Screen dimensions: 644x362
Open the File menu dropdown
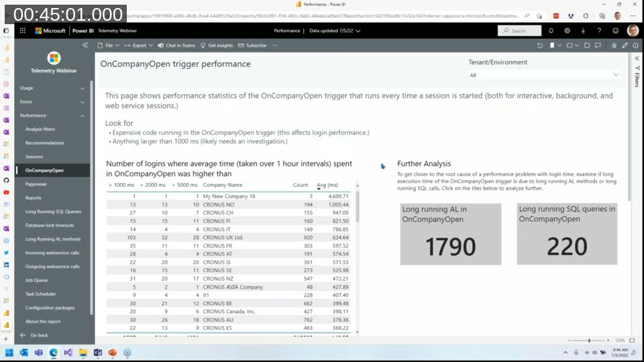pyautogui.click(x=109, y=46)
